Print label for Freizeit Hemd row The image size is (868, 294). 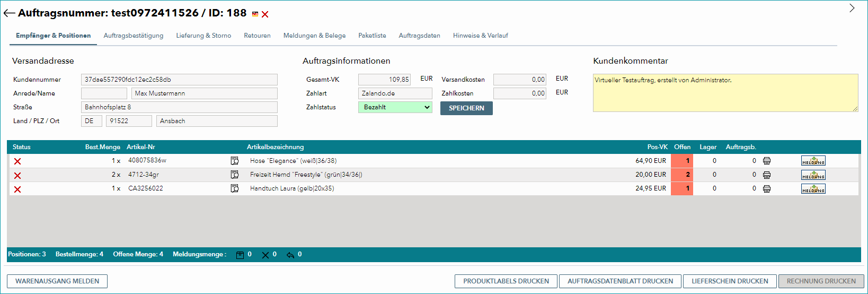(x=766, y=175)
